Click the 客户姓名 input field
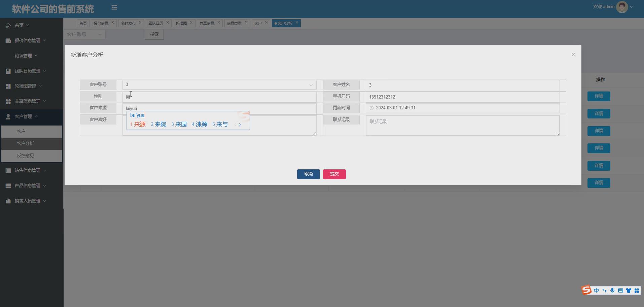644x307 pixels. 463,85
